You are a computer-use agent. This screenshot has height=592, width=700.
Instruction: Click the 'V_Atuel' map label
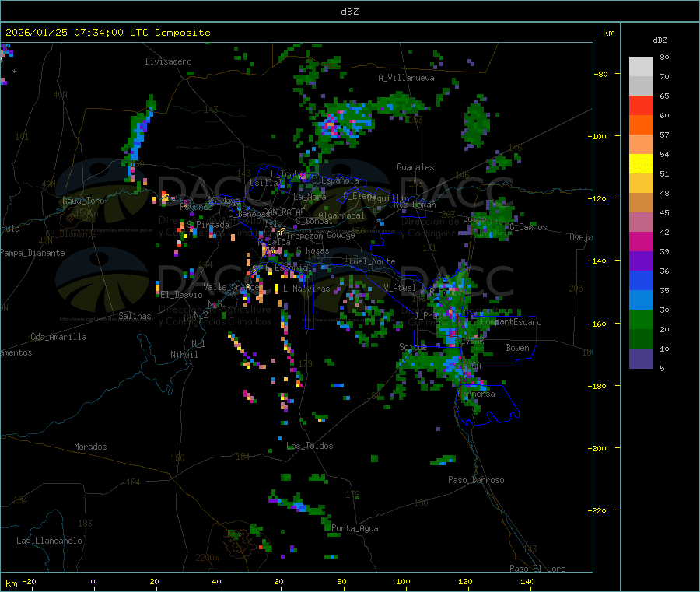(x=400, y=288)
